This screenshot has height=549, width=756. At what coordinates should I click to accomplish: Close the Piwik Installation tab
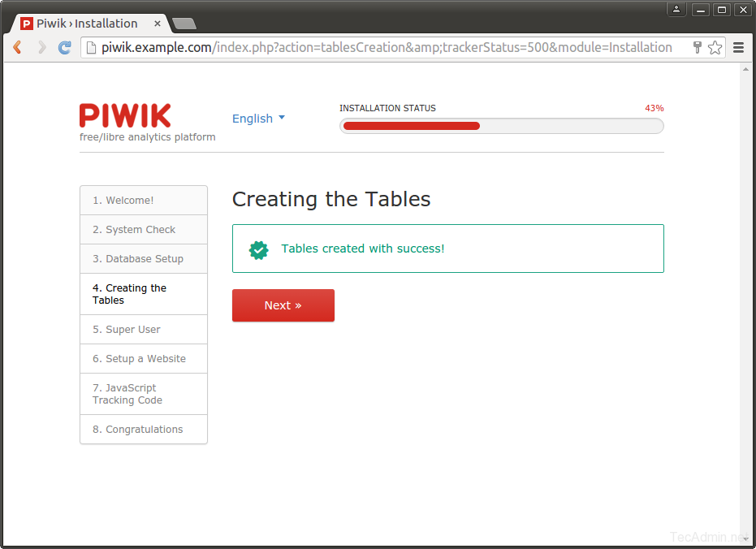click(x=158, y=24)
